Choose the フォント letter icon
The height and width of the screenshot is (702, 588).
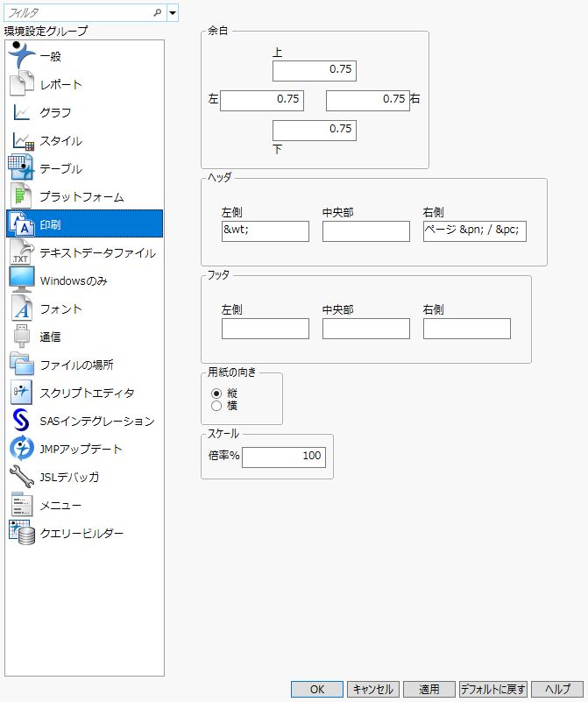click(22, 308)
